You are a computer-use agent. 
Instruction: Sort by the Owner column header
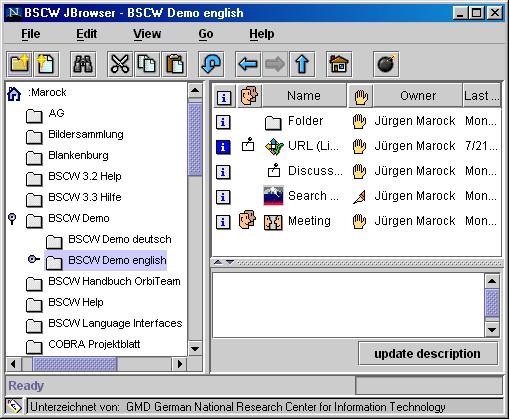(418, 96)
